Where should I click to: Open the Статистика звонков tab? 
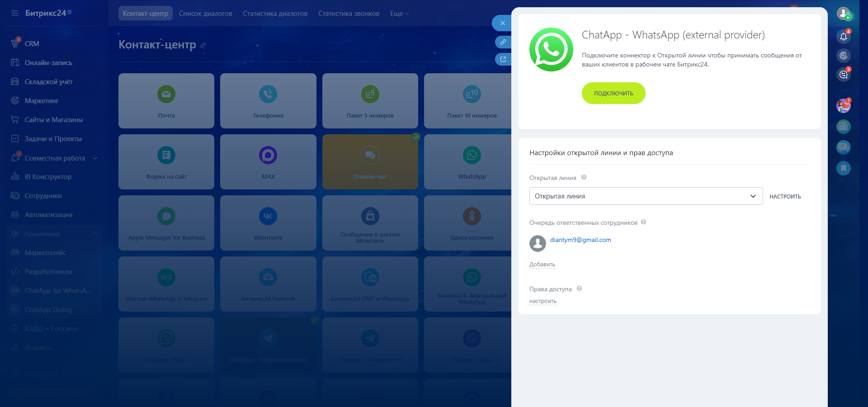tap(349, 14)
